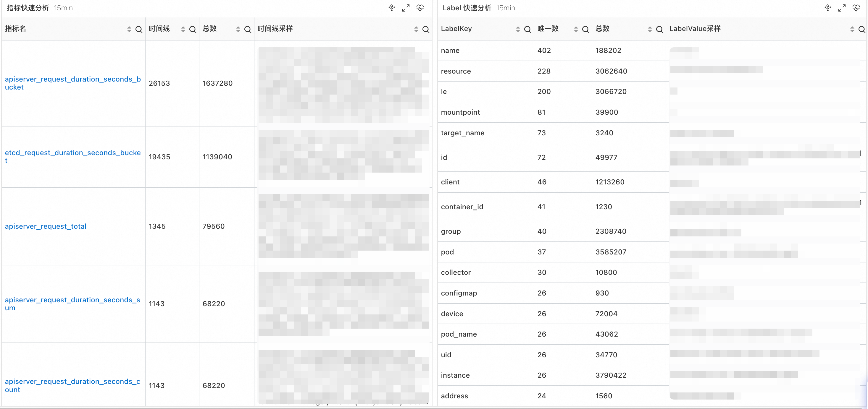This screenshot has width=868, height=409.
Task: Select the container_id label row
Action: [x=462, y=207]
